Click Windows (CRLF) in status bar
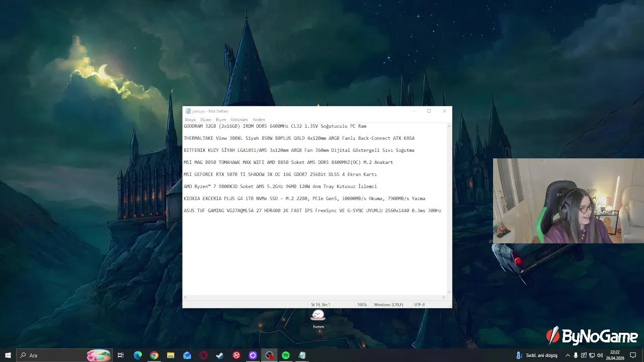 click(388, 305)
